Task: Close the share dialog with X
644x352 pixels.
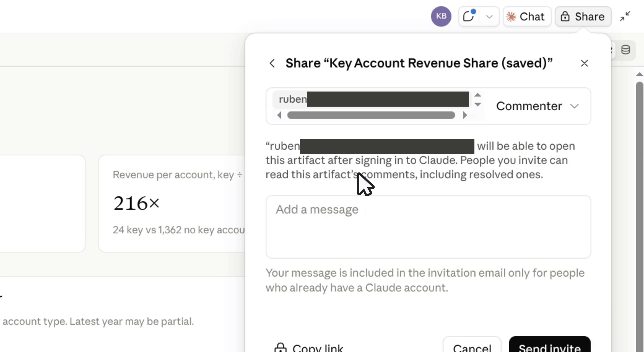Action: 584,63
